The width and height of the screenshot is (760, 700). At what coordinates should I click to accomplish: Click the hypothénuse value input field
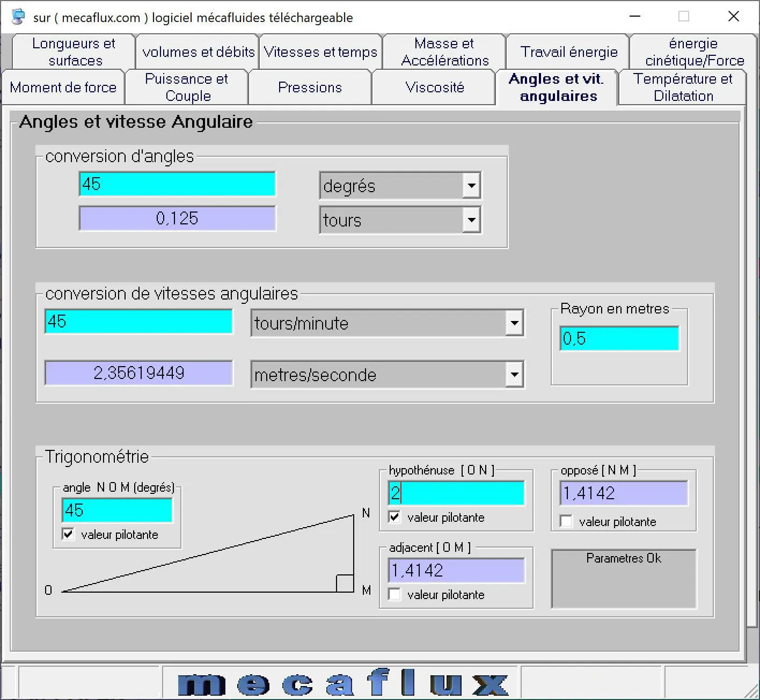click(456, 493)
